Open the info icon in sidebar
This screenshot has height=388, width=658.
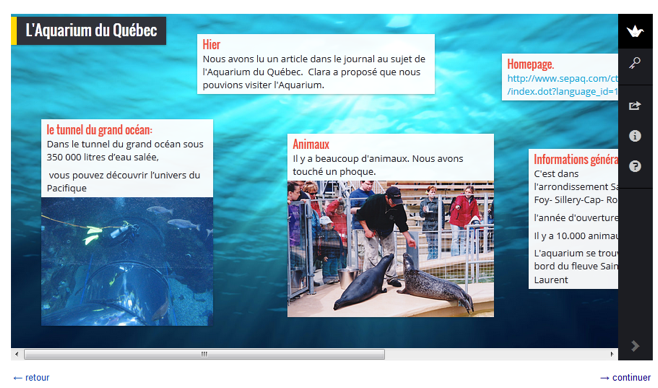tap(635, 136)
